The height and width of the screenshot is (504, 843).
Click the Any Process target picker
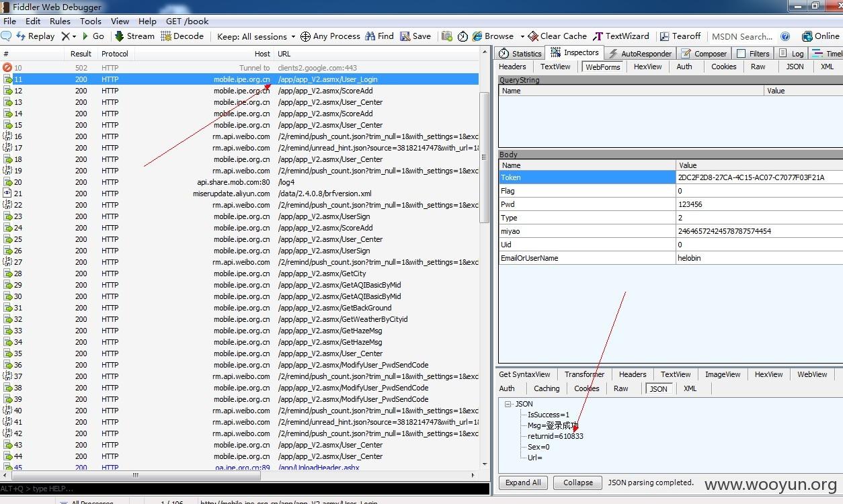tap(330, 36)
